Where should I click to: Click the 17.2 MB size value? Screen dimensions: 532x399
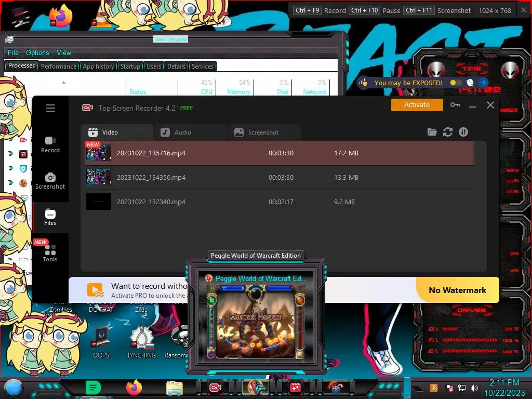tap(346, 153)
